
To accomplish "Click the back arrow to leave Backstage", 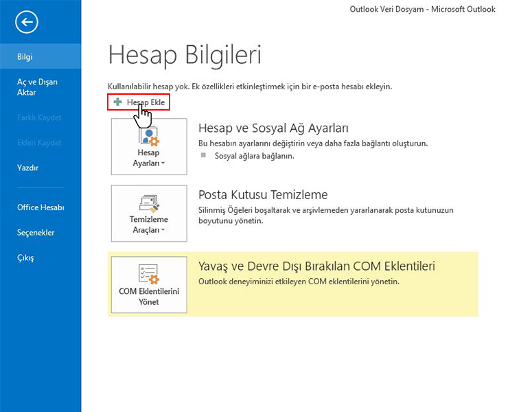I will (x=27, y=23).
